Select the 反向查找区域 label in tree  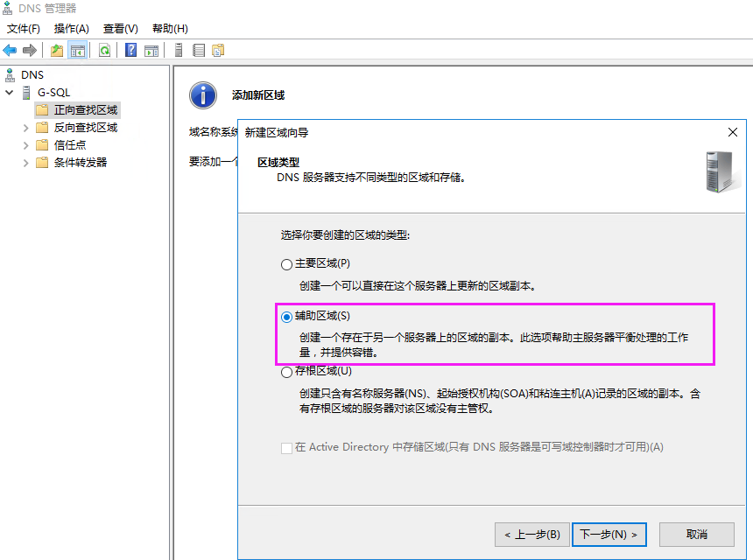point(86,128)
